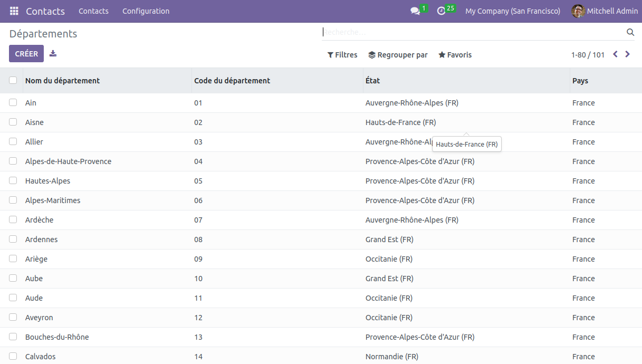Screen dimensions: 642x364
Task: Open the apps grid menu icon
Action: 14,11
